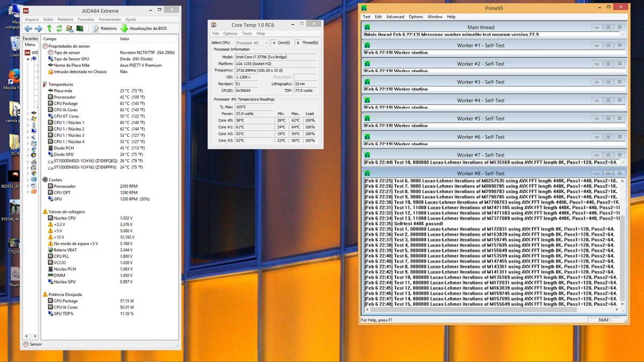The width and height of the screenshot is (644, 362).
Task: Switch to the Favoritos tab in AIDA64 sidebar
Action: click(x=31, y=39)
